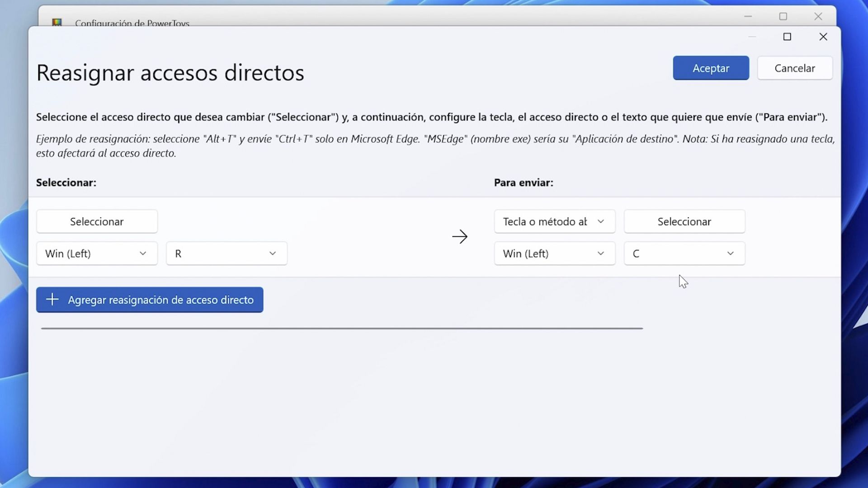Click the plus icon on Agregar reasignación button
Screen dimensions: 868x488
52,300
